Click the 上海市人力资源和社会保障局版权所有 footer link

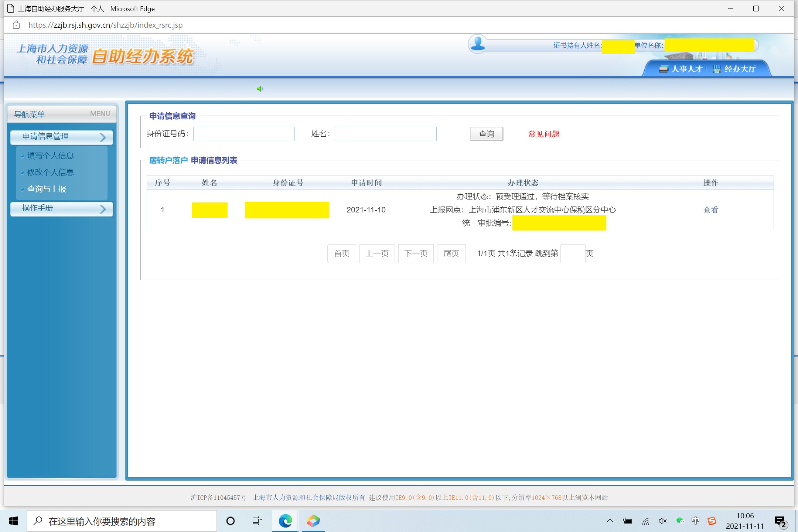[x=309, y=497]
